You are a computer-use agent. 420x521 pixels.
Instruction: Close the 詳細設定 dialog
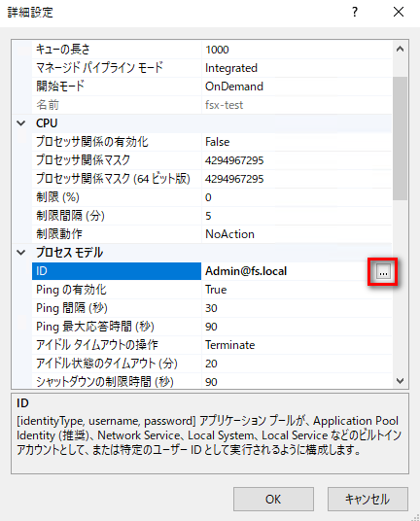pos(399,12)
